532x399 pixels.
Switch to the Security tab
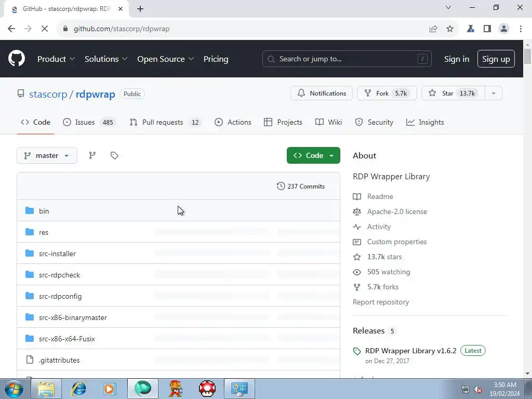pyautogui.click(x=374, y=122)
